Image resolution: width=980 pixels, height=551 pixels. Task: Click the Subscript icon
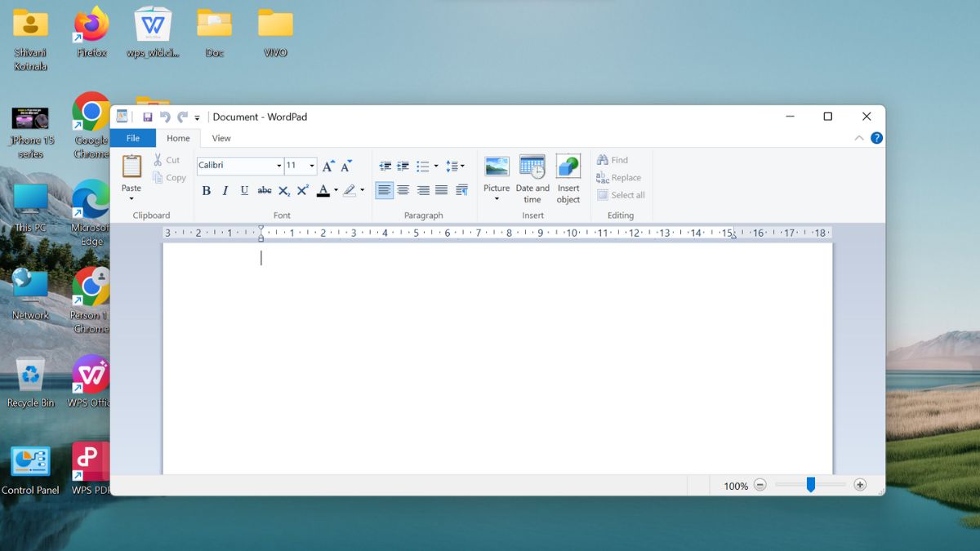[283, 190]
